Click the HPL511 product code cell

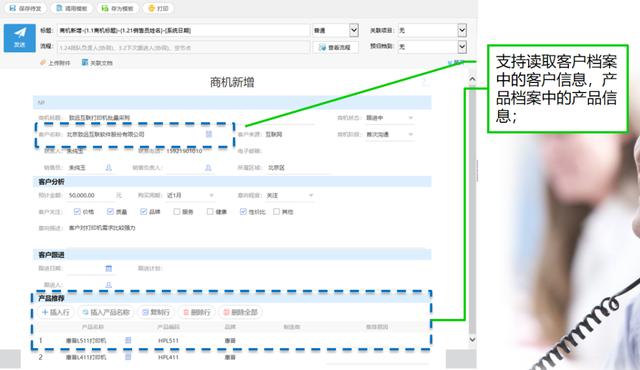pos(168,340)
